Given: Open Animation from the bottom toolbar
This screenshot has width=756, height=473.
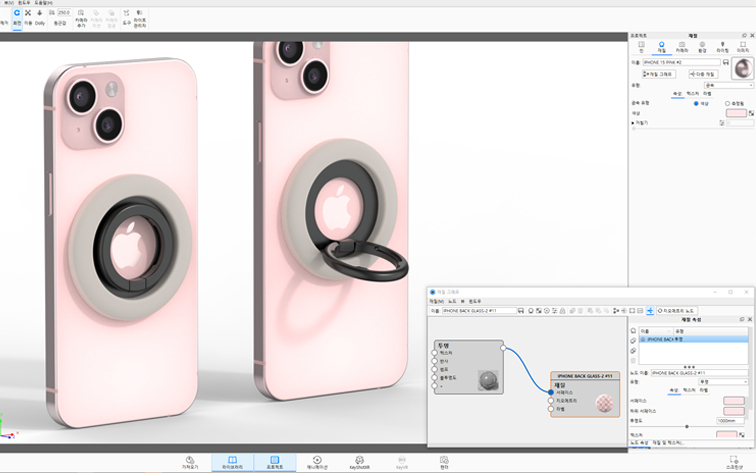Looking at the screenshot, I should click(317, 463).
